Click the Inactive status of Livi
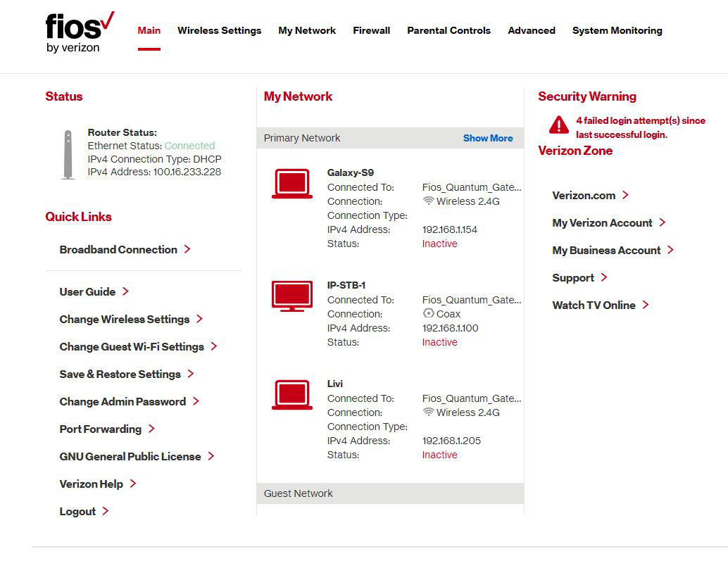 coord(439,455)
